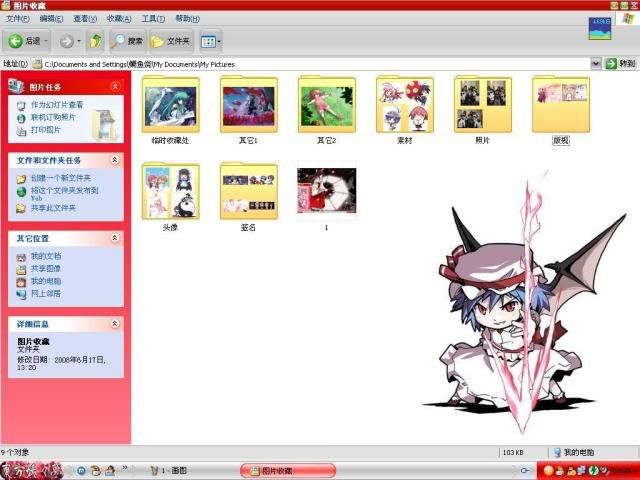
Task: Click 打印图片 link
Action: point(46,130)
